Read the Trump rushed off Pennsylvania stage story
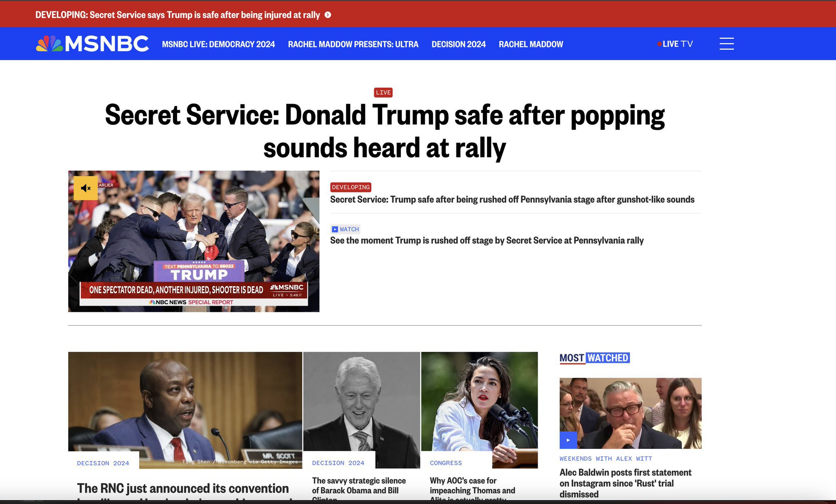 pos(512,200)
